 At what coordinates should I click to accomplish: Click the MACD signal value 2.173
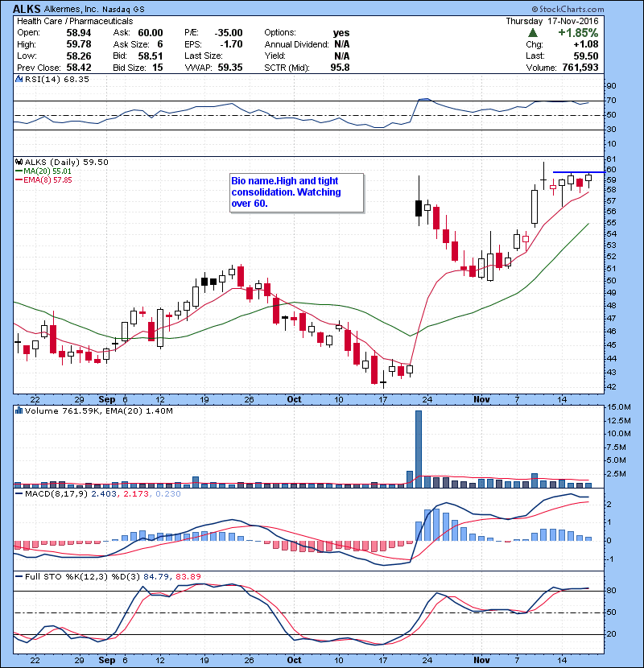[136, 494]
